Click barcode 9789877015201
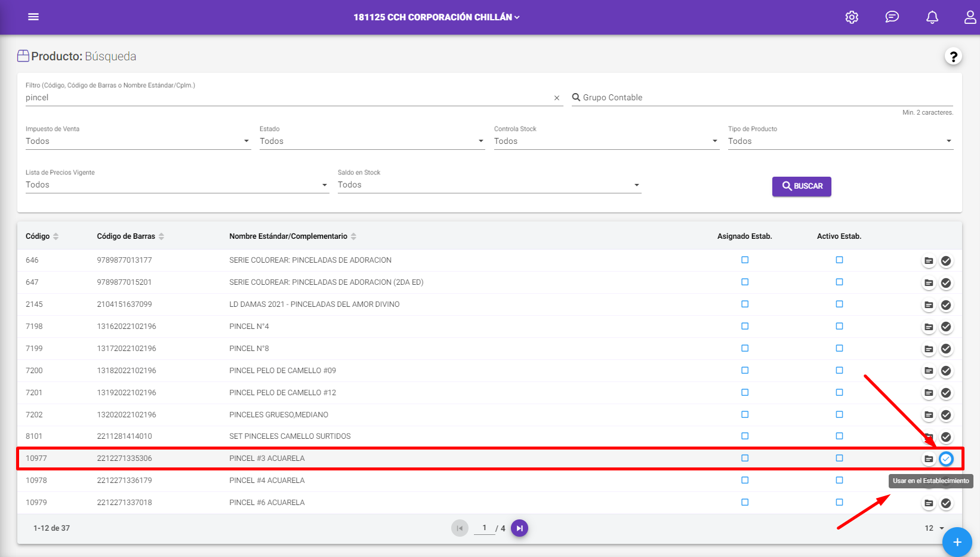 point(124,282)
